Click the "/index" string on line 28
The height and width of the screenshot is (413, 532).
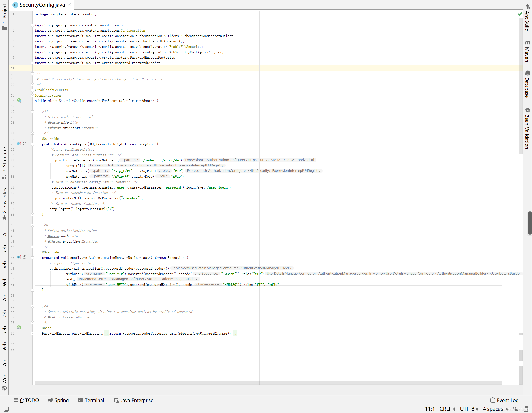(149, 160)
